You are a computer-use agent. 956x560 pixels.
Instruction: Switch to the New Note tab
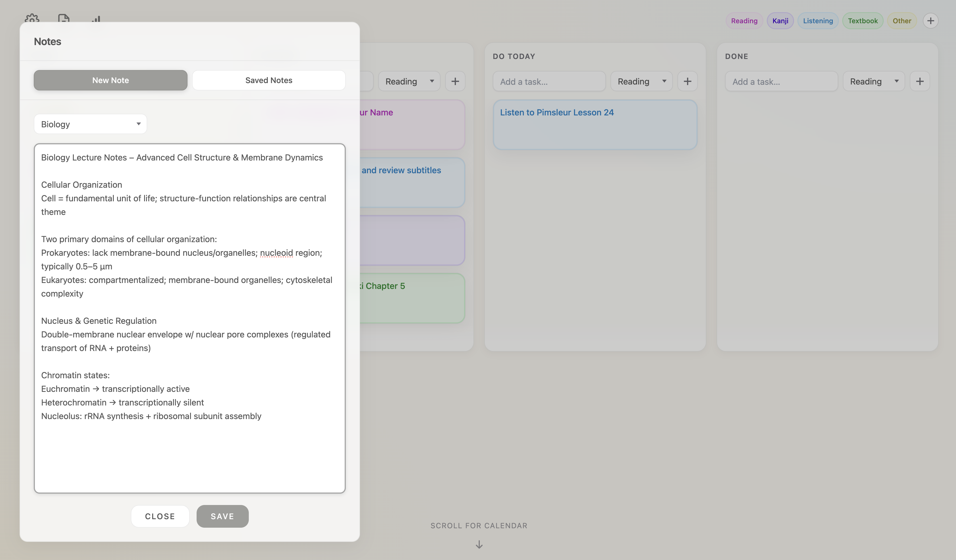[110, 80]
